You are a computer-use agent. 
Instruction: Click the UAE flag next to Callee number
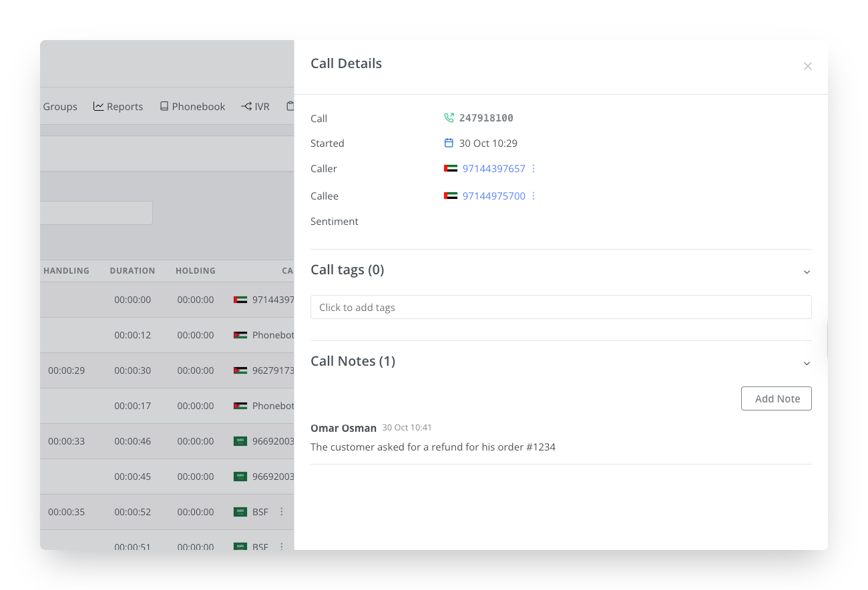[451, 196]
